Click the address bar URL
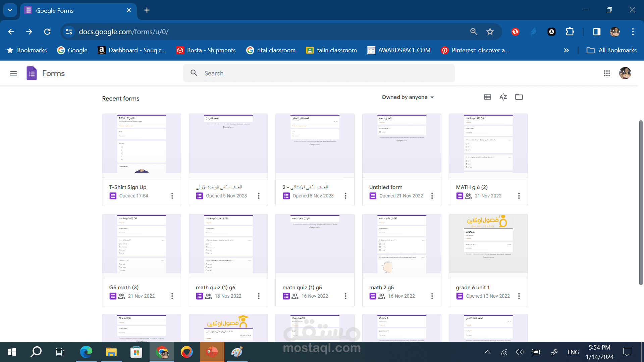 [124, 32]
